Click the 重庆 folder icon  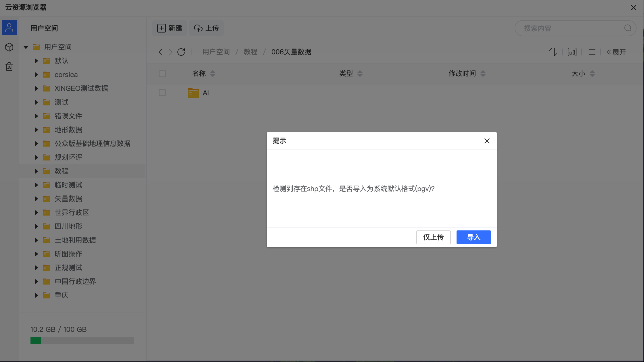click(47, 295)
